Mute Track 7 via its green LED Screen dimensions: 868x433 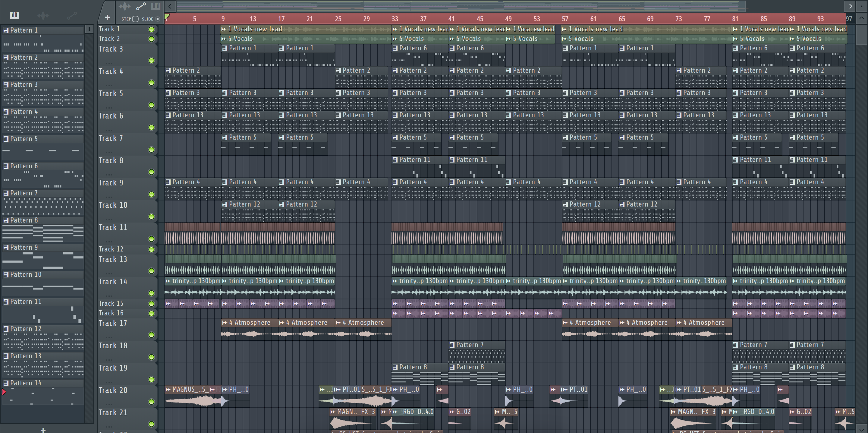(x=152, y=150)
